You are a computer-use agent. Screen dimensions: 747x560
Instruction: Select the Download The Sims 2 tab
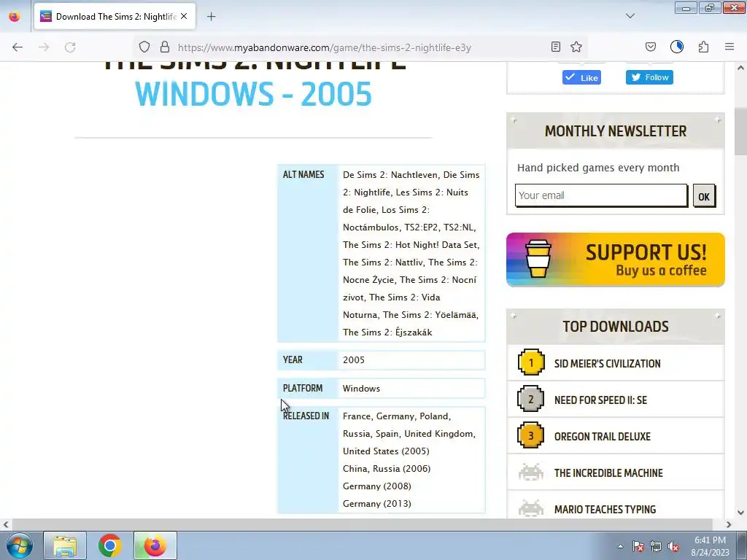point(115,17)
